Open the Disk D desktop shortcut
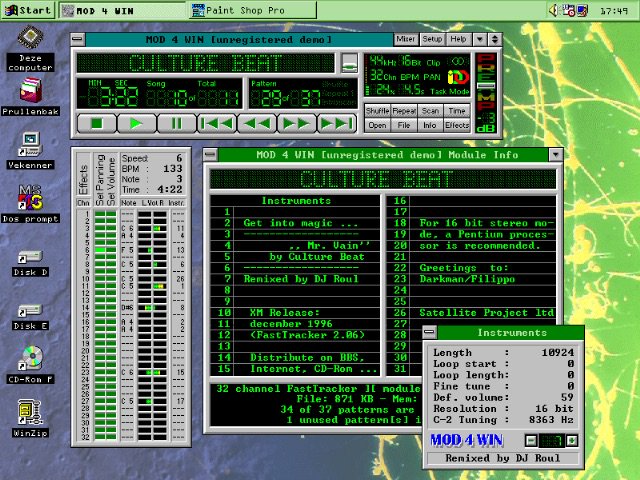 click(x=31, y=263)
